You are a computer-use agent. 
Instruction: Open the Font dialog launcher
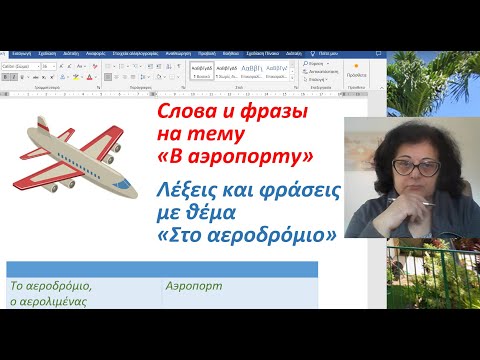click(99, 87)
